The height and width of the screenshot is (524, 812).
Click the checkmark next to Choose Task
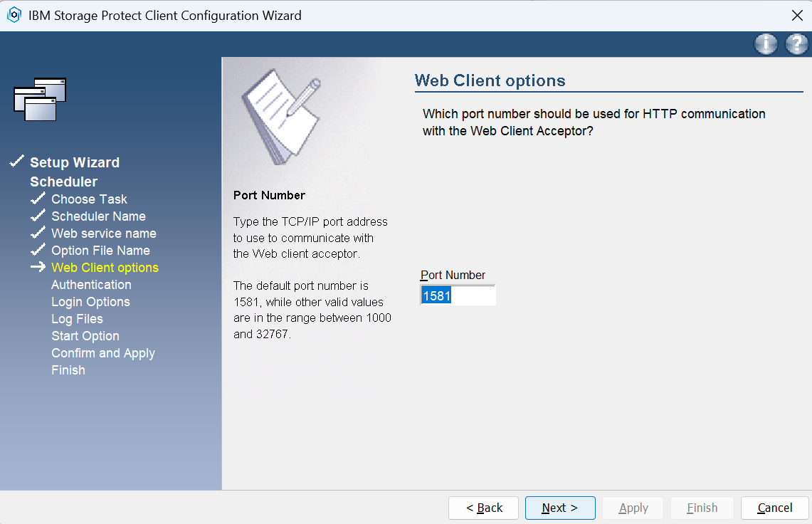coord(38,199)
